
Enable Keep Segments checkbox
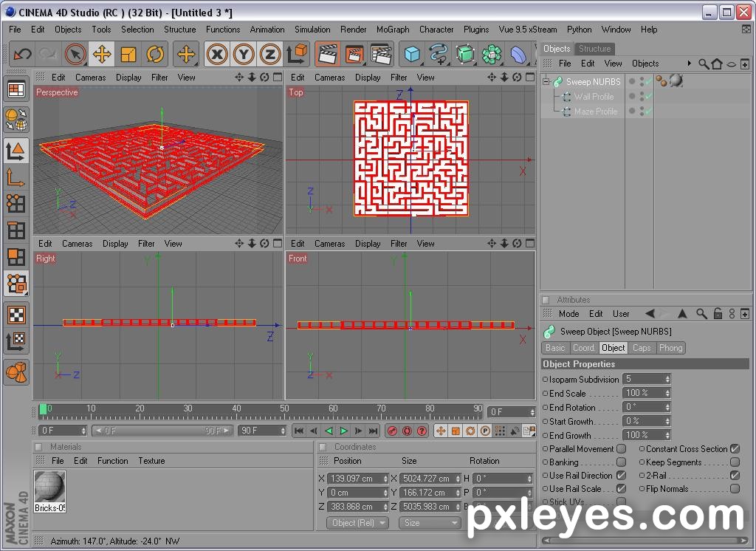(x=735, y=462)
